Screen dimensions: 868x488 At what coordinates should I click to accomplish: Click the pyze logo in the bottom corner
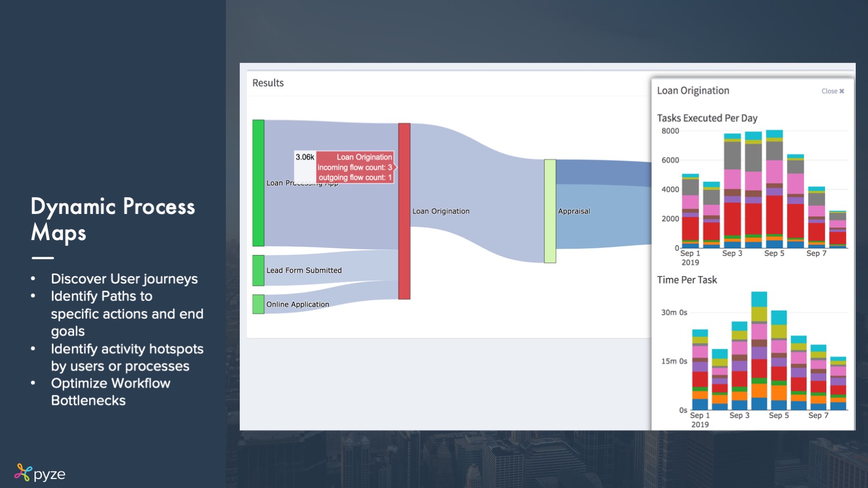click(40, 472)
